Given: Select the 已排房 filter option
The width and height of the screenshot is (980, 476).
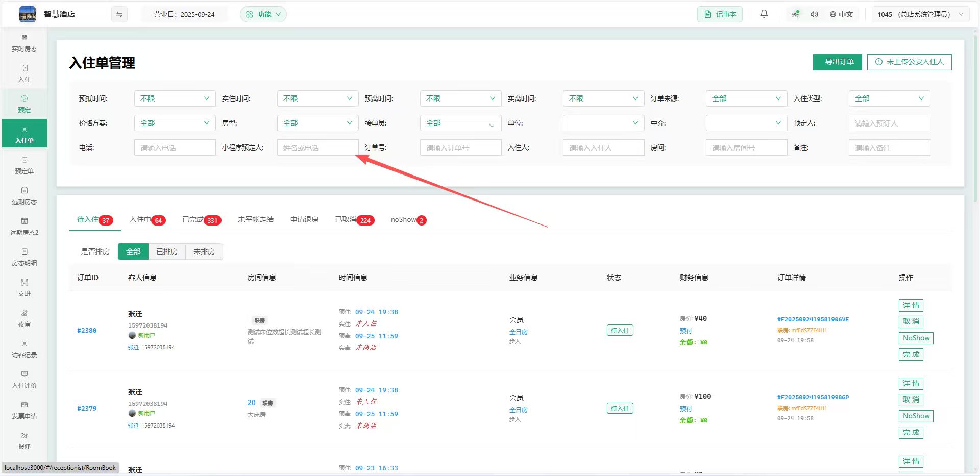Looking at the screenshot, I should [x=167, y=252].
